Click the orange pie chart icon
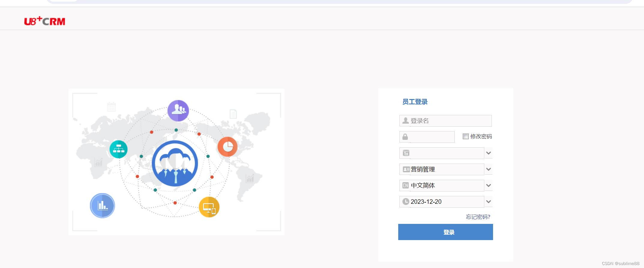 [x=227, y=147]
